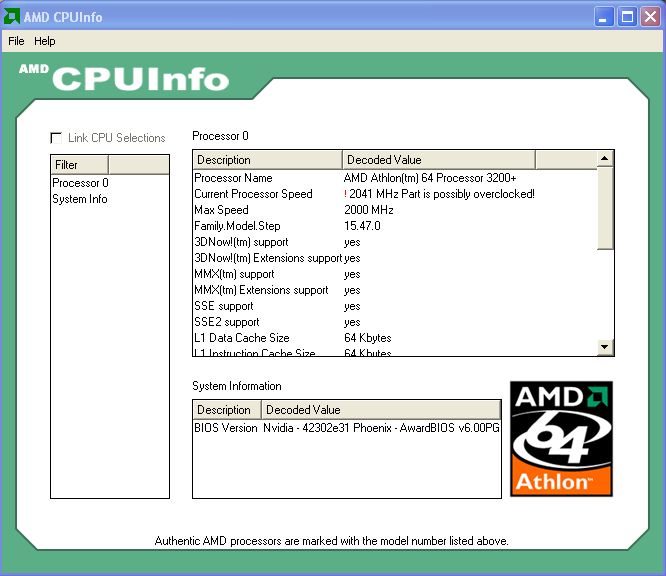Click the scroll up arrow in processor table
666x576 pixels.
[604, 159]
